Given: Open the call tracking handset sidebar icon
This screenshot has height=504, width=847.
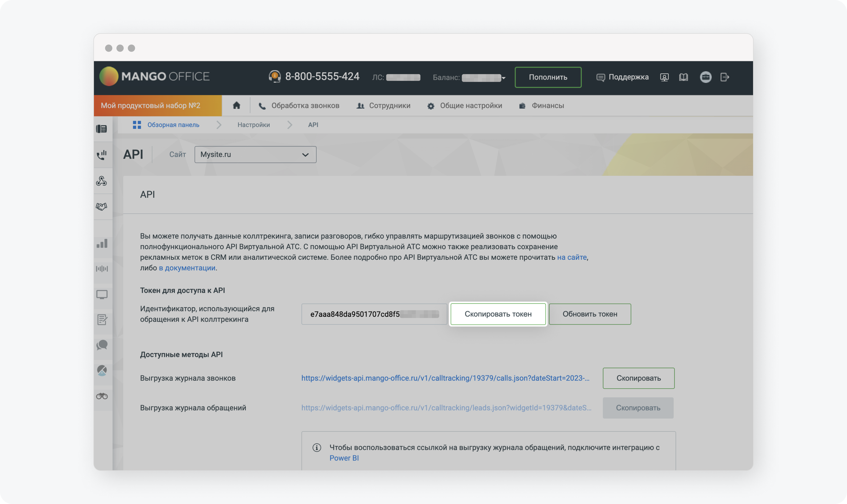Looking at the screenshot, I should [x=102, y=155].
